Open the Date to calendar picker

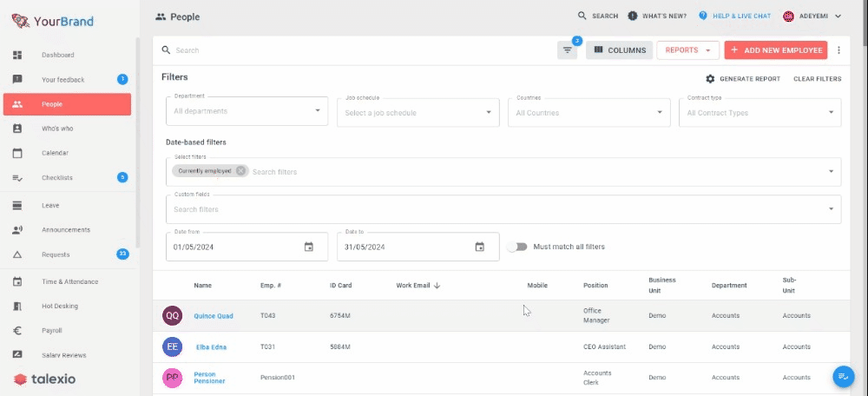point(480,247)
